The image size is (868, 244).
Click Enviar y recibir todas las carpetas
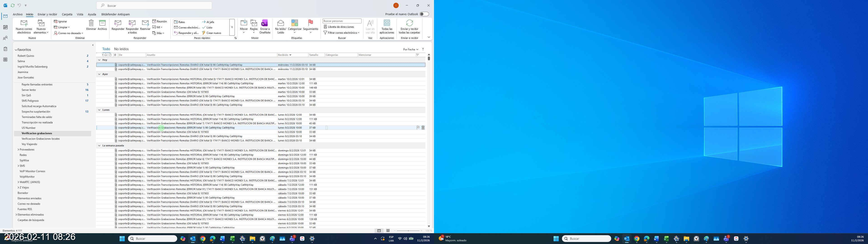click(409, 23)
